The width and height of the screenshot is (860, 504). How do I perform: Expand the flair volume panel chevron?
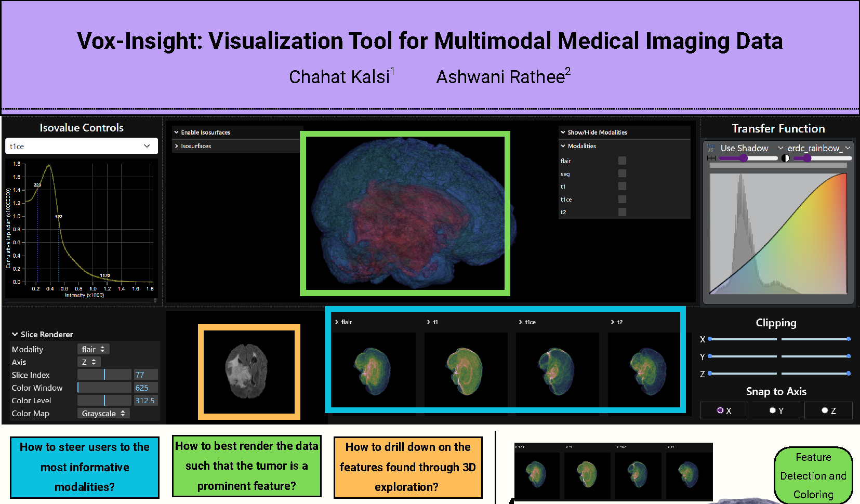coord(337,322)
